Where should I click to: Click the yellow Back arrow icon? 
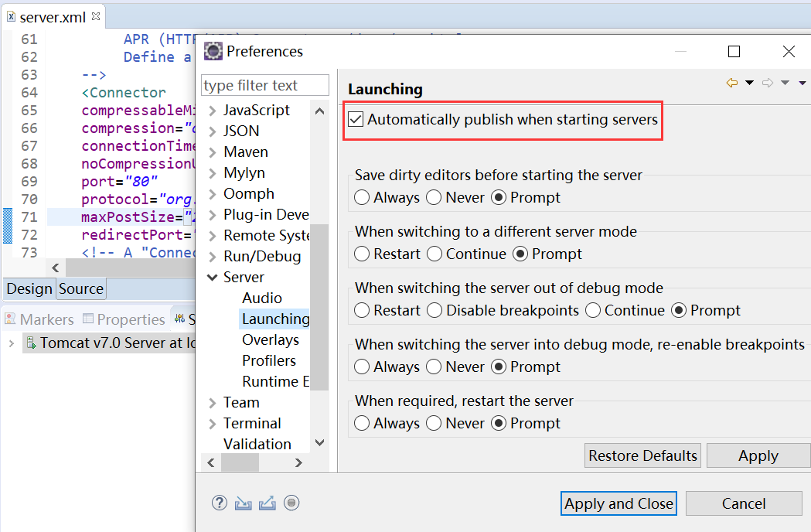coord(731,83)
